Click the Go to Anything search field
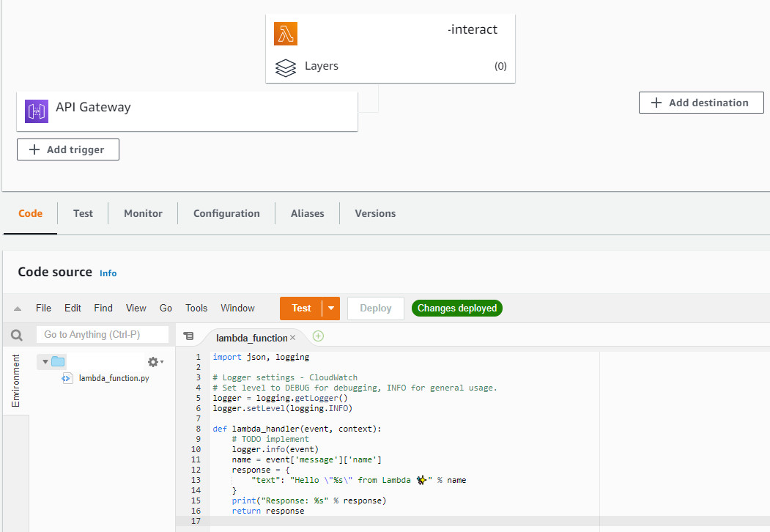This screenshot has width=770, height=532. click(103, 335)
